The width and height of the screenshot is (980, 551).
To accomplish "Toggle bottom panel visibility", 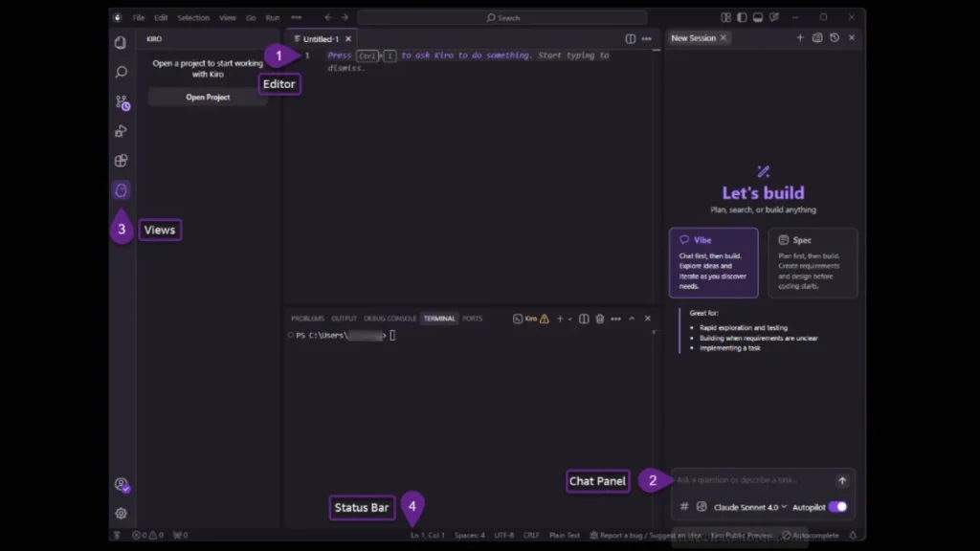I will [x=758, y=17].
